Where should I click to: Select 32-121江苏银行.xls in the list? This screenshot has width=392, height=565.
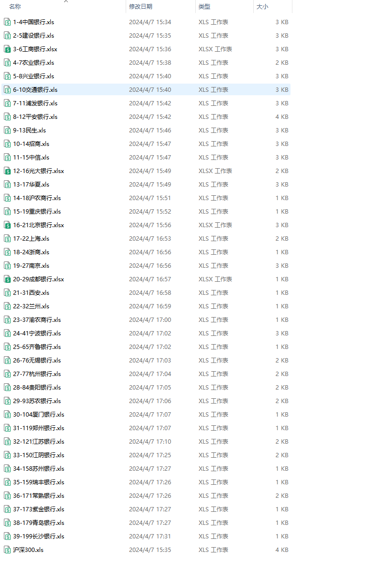(x=39, y=441)
